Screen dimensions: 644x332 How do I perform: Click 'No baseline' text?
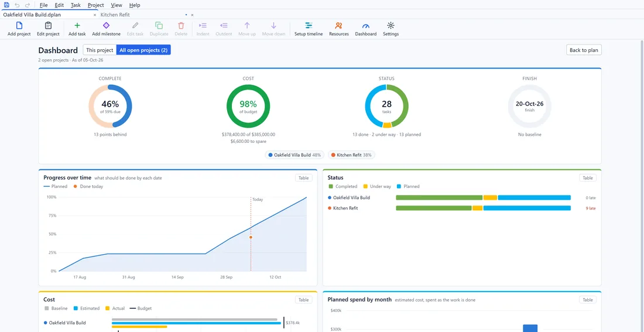529,134
